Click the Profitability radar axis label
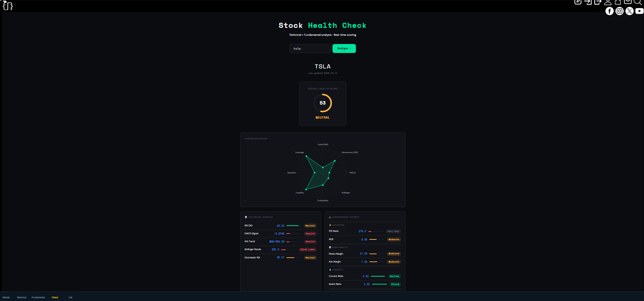644x301 pixels. click(323, 201)
